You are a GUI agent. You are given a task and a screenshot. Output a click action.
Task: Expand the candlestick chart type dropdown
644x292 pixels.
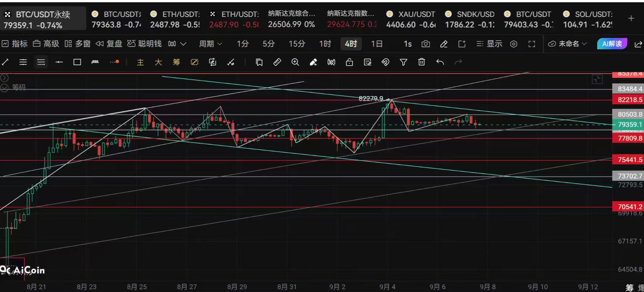coord(177,44)
